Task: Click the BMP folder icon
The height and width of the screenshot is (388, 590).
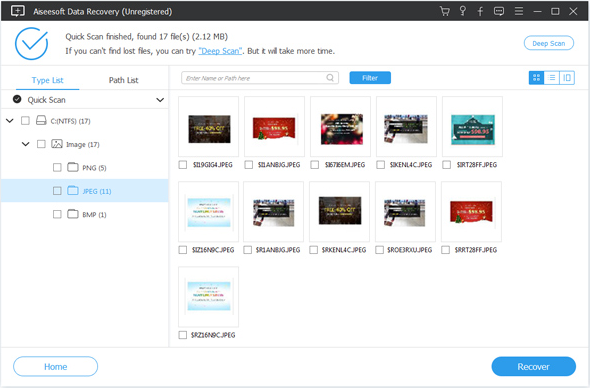Action: (x=73, y=214)
